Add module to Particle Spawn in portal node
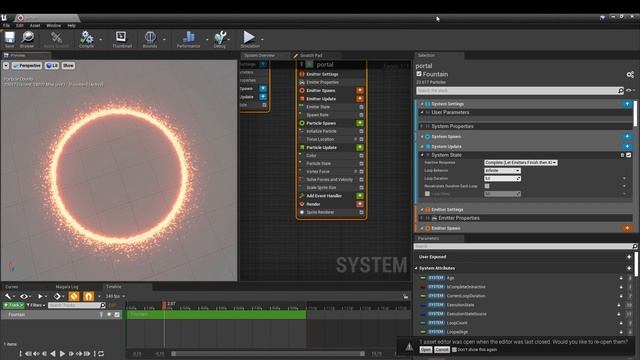 (x=360, y=123)
